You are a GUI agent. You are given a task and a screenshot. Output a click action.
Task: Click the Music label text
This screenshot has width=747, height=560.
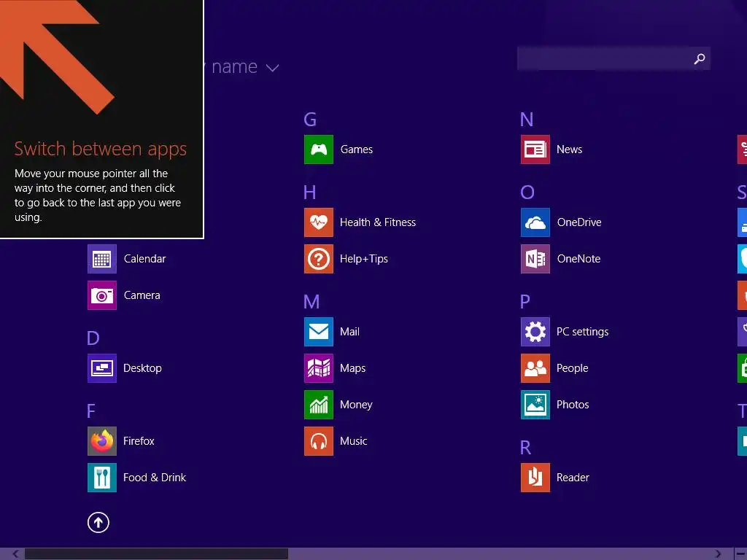click(x=354, y=441)
